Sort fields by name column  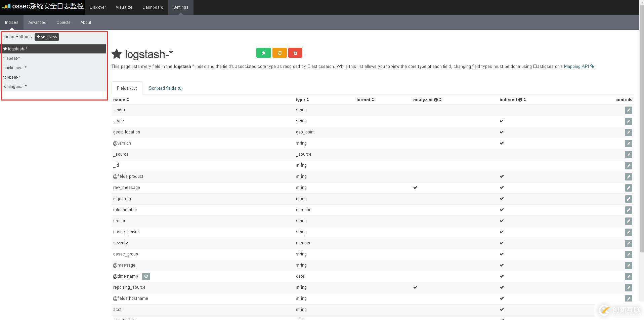point(121,100)
